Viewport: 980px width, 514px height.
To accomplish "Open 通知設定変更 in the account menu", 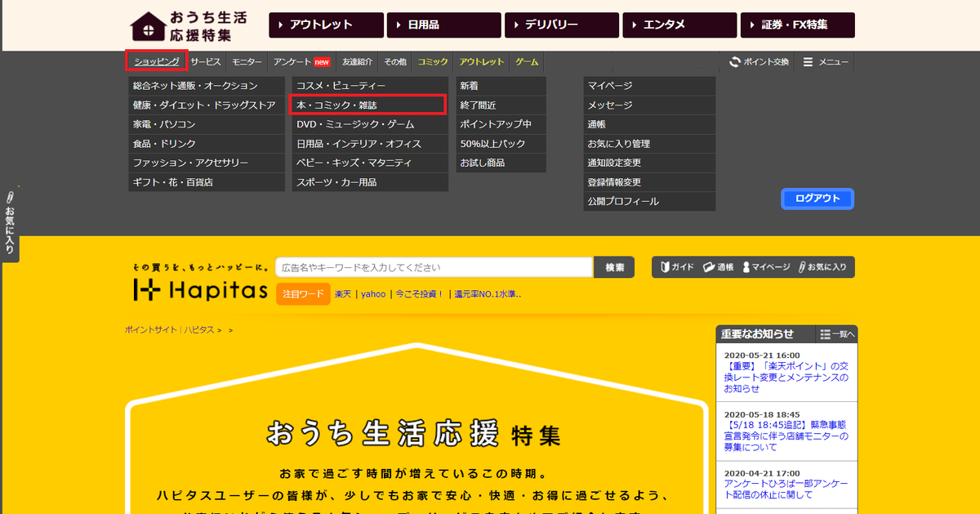I will click(649, 163).
